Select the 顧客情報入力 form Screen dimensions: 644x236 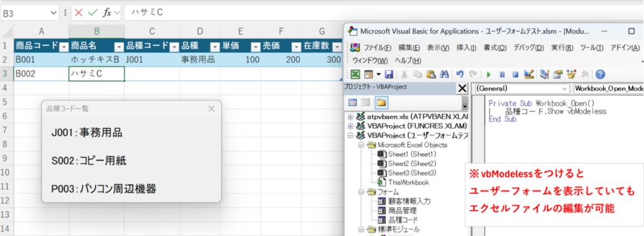409,201
